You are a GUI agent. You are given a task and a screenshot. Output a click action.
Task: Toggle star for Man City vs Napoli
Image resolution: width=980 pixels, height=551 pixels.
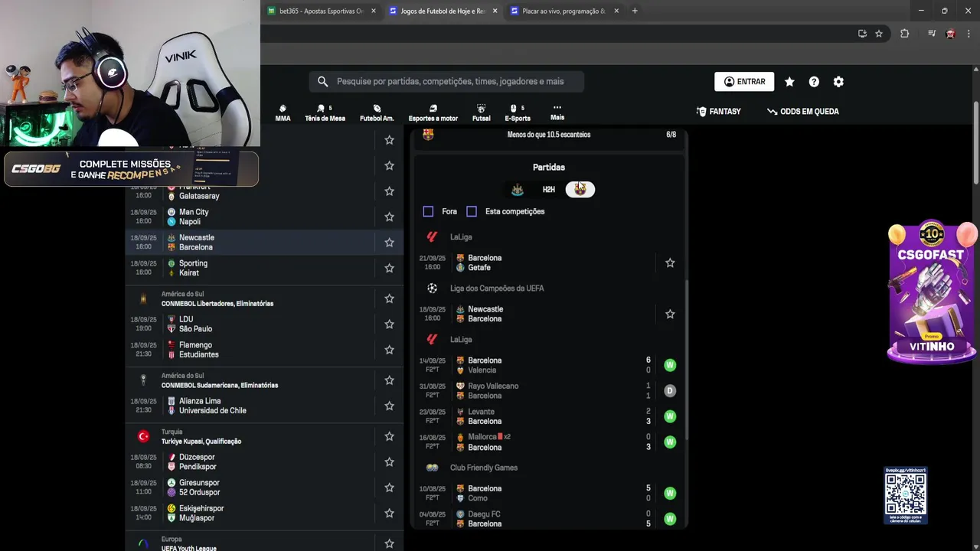[x=389, y=217]
